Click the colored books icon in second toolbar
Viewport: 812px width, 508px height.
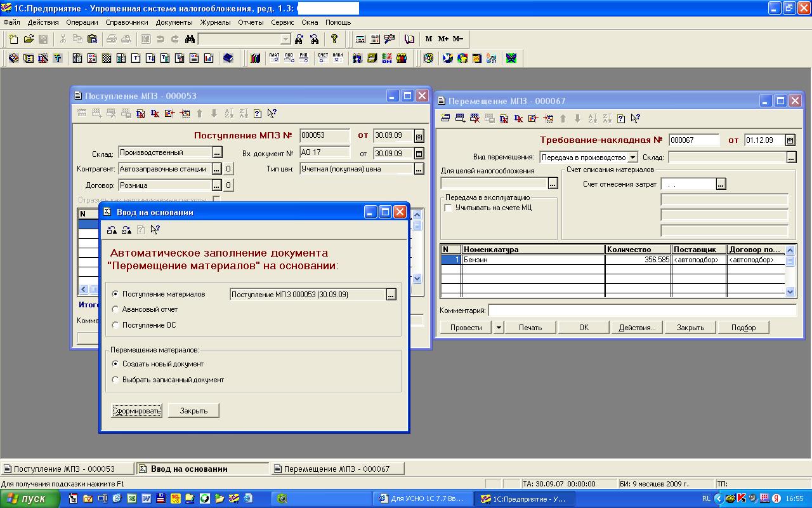[x=255, y=58]
